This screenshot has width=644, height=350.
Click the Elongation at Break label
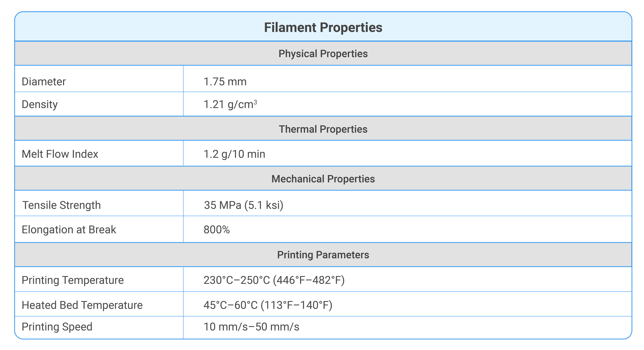(x=69, y=229)
